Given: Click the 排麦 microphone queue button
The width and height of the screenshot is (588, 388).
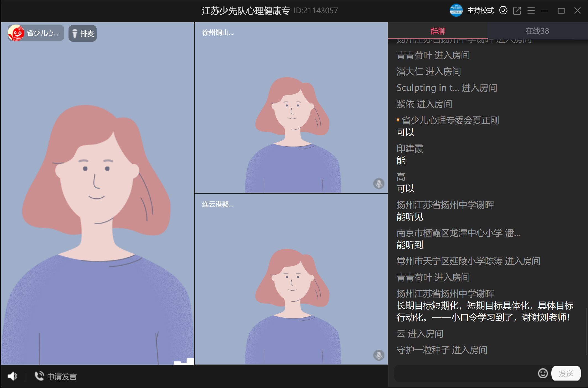Looking at the screenshot, I should [x=83, y=33].
